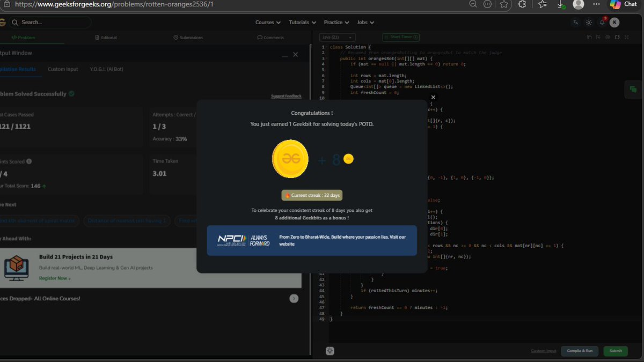
Task: Open Distance of nearest cell suggestion chip
Action: [127, 220]
